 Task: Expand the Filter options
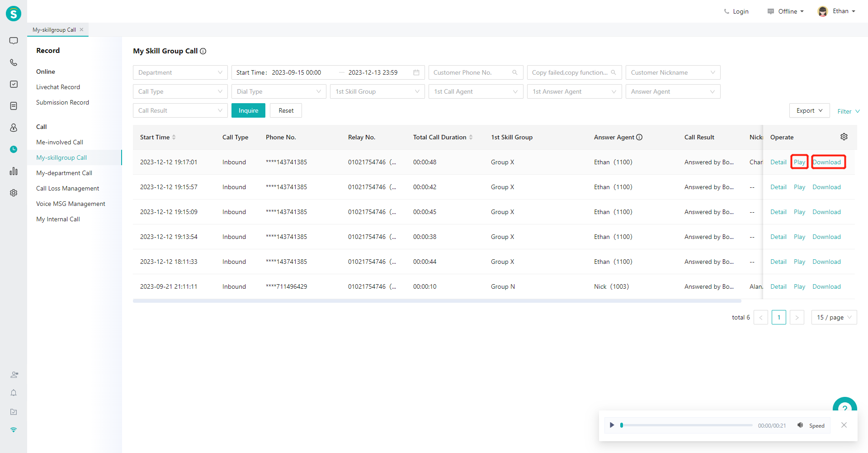[x=848, y=111]
